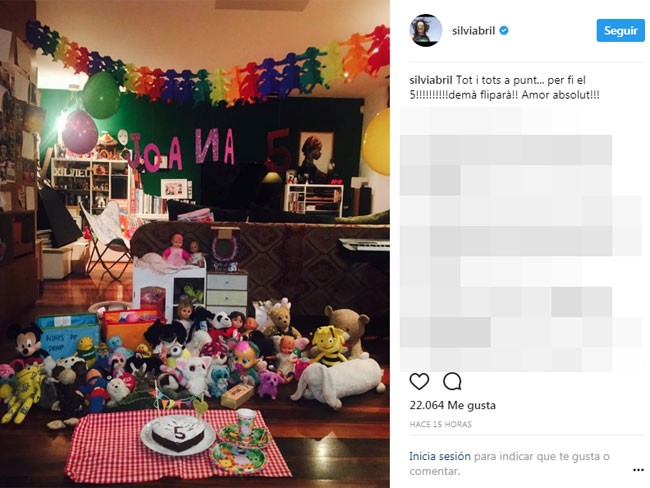View the 22.064 Me gusta likes count
Viewport: 650px width, 488px height.
453,405
